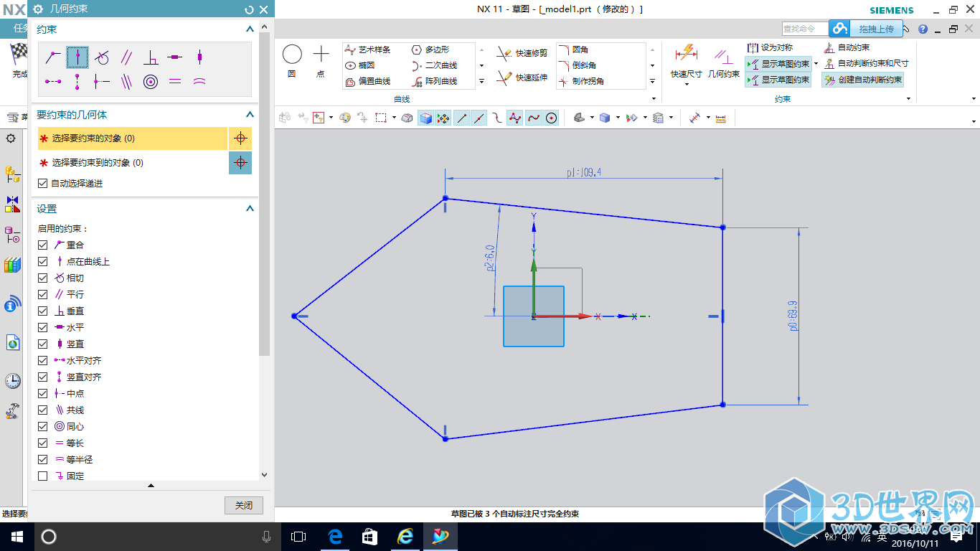Select the 选择要约束的对象 (0) row

click(133, 138)
